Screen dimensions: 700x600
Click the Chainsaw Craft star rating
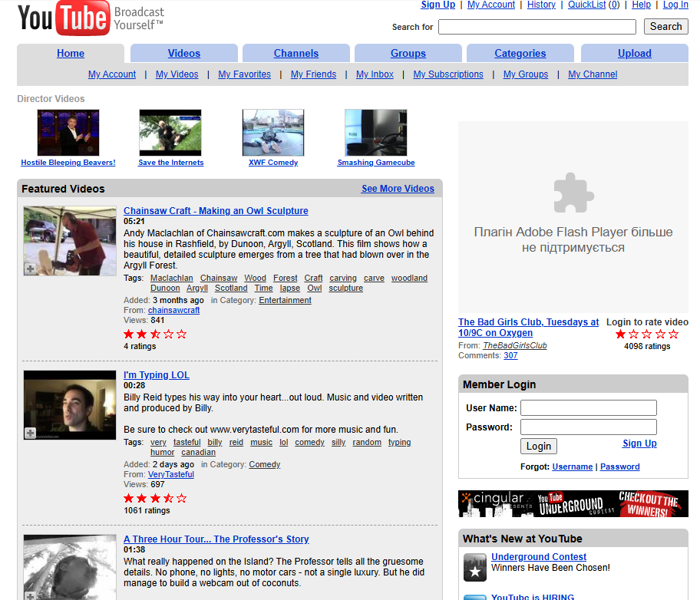(x=155, y=334)
